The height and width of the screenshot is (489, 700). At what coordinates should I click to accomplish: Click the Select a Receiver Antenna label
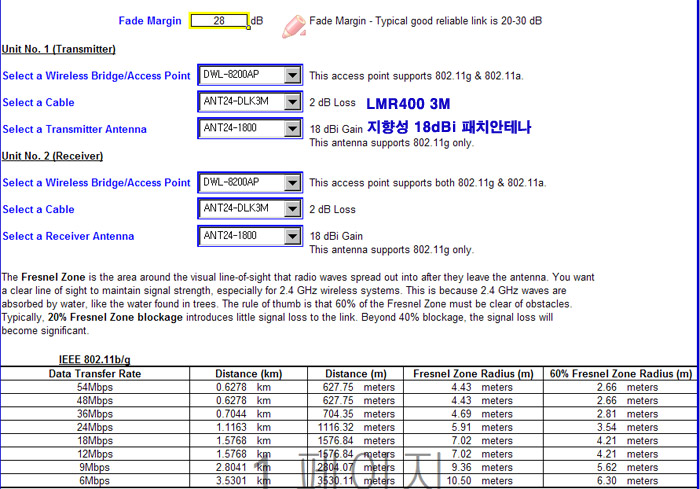click(68, 236)
